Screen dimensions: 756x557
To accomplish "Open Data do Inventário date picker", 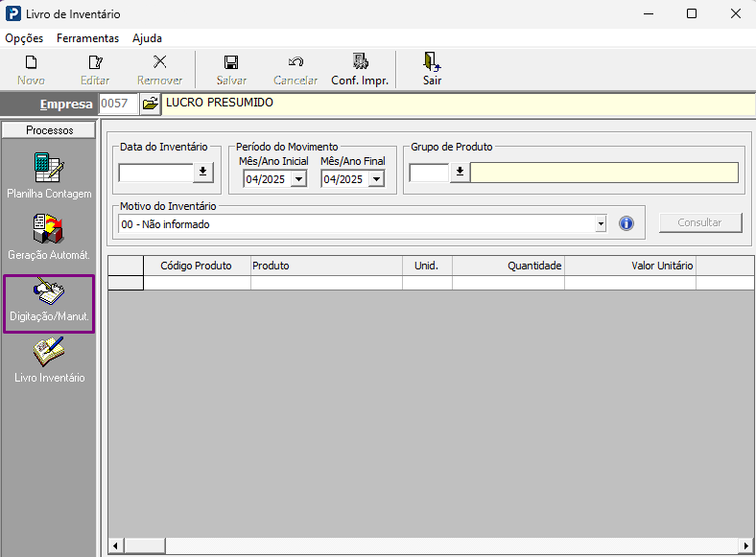I will [x=203, y=172].
